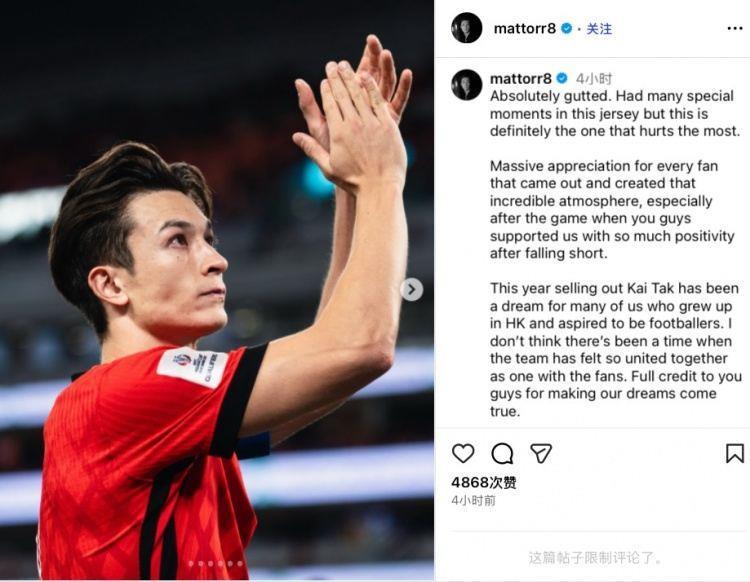View verified badge in post header
750x582 pixels.
tap(566, 29)
